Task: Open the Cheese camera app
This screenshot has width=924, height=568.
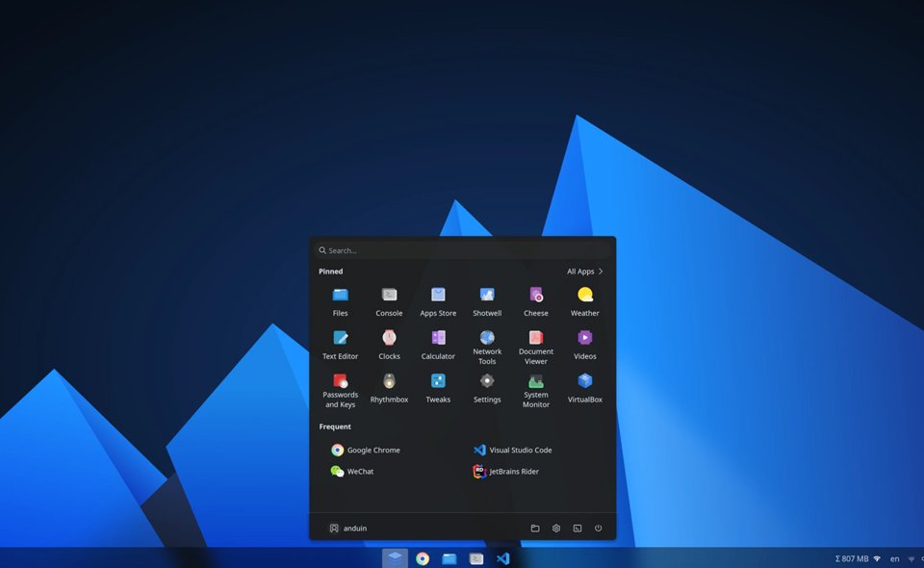Action: tap(536, 301)
